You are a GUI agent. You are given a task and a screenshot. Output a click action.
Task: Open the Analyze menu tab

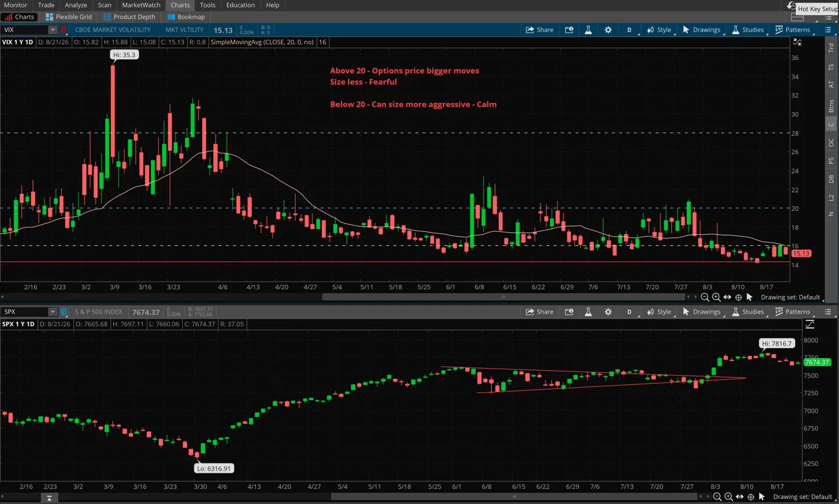click(x=76, y=5)
